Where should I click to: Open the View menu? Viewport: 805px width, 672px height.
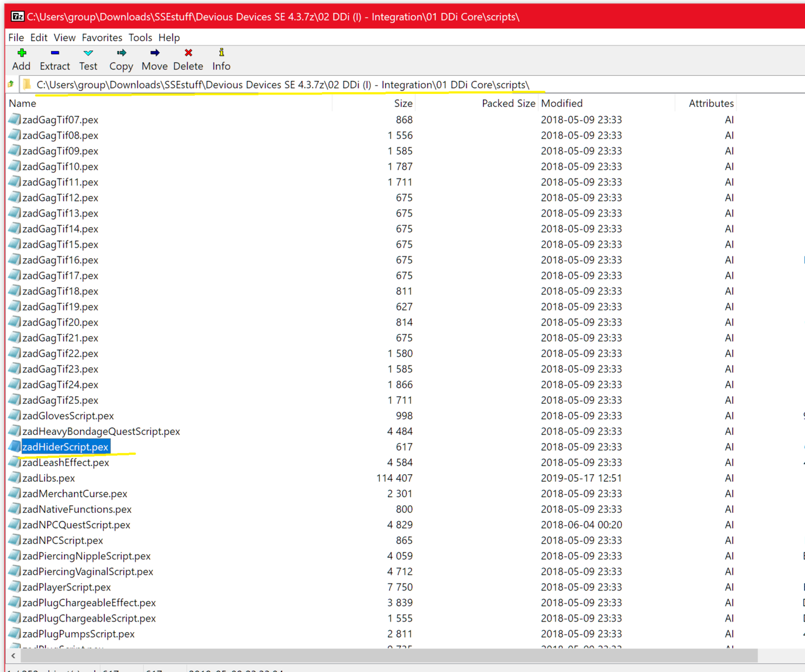point(64,37)
